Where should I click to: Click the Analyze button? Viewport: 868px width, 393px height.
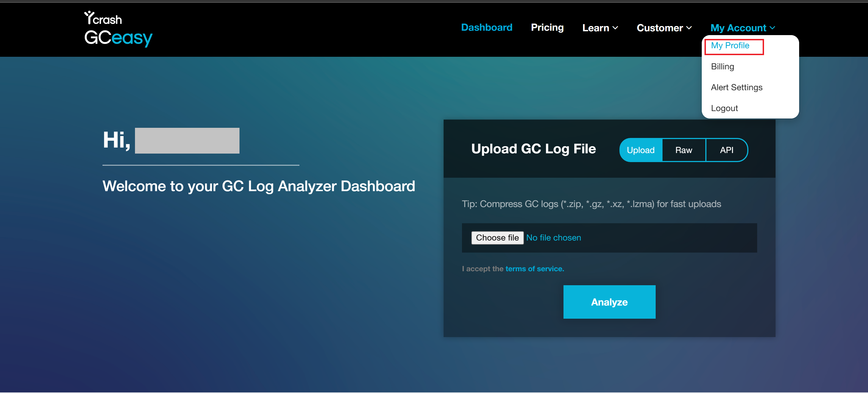(609, 302)
